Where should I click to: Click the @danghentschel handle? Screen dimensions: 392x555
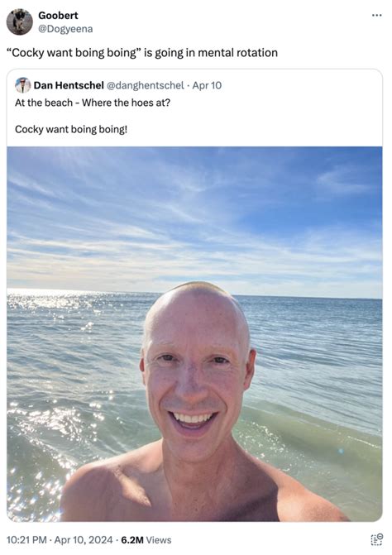tap(146, 85)
